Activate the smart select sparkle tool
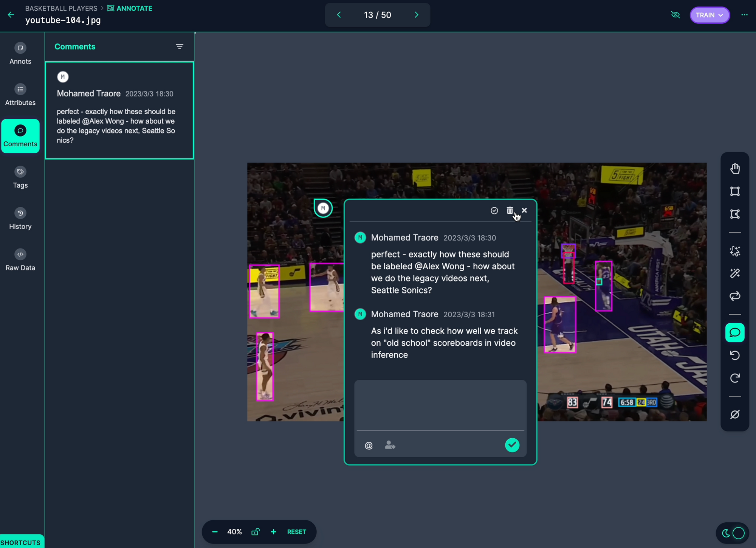Image resolution: width=756 pixels, height=548 pixels. tap(735, 251)
